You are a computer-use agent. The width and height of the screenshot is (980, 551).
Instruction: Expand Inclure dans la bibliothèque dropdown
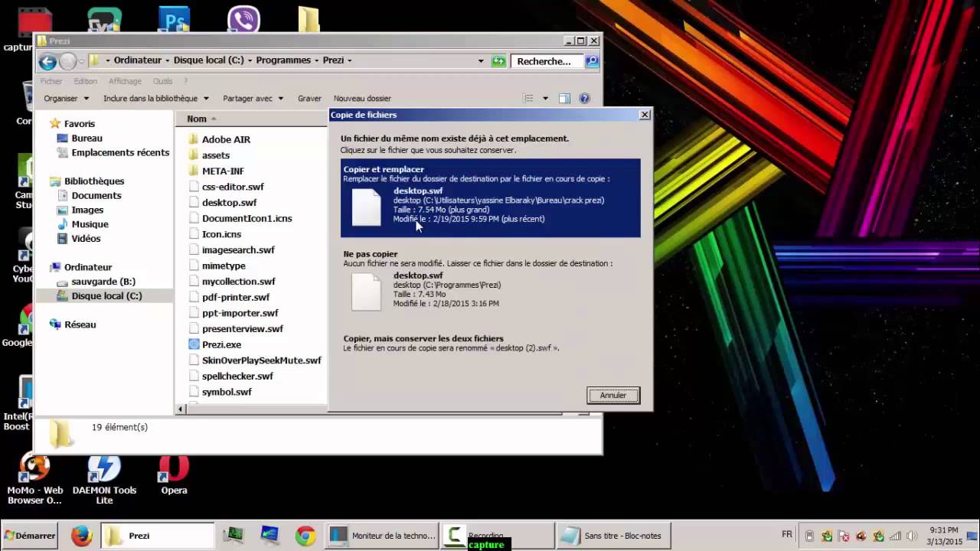(156, 99)
